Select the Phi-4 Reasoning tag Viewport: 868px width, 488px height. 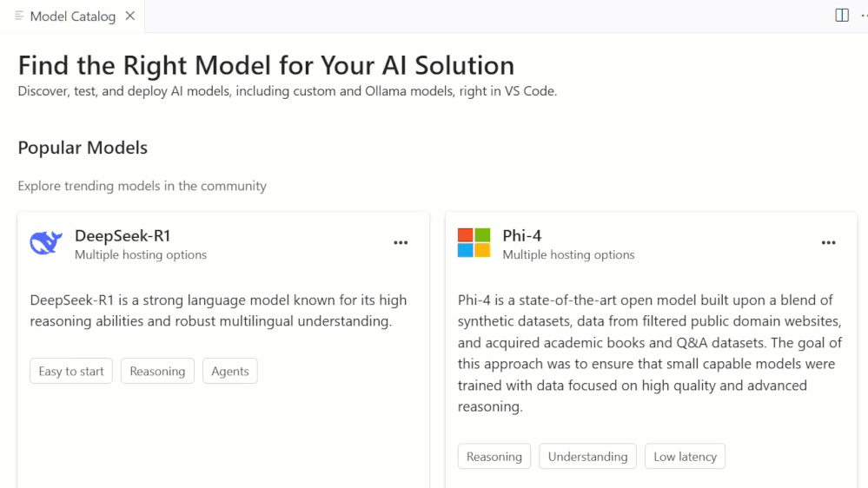point(494,456)
